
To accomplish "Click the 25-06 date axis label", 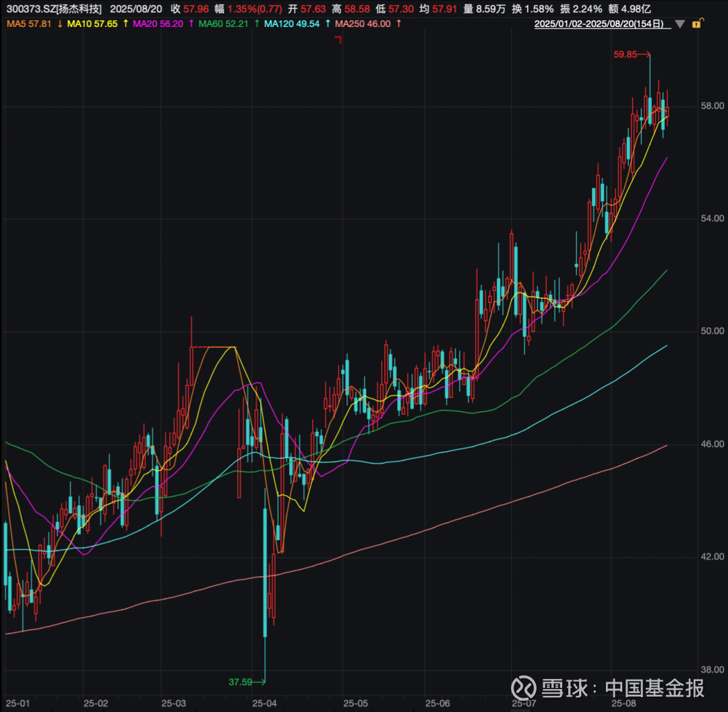I will coord(437,704).
